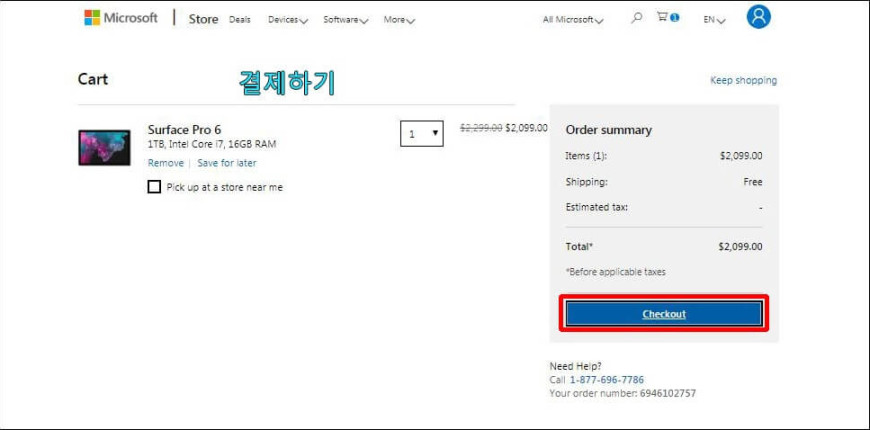The height and width of the screenshot is (430, 870).
Task: Open the Deals page
Action: tap(240, 19)
